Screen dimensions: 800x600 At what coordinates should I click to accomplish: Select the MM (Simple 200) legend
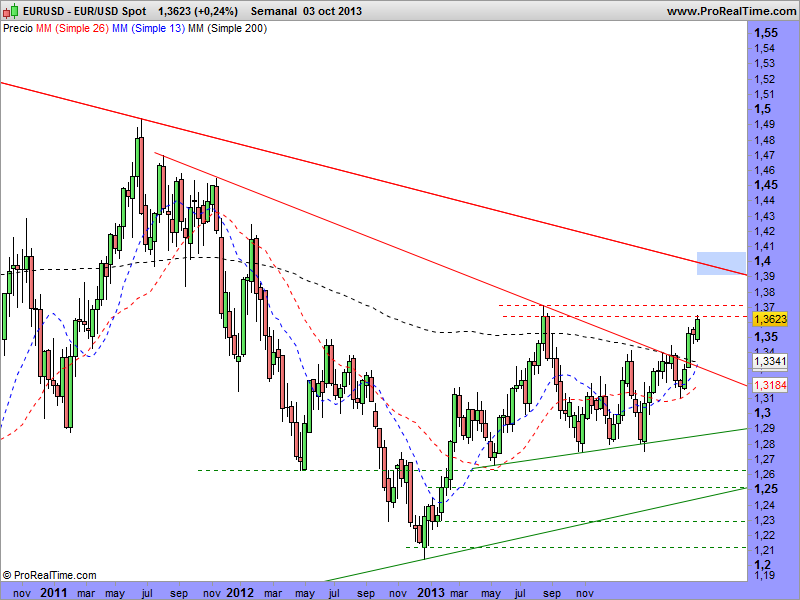click(228, 29)
